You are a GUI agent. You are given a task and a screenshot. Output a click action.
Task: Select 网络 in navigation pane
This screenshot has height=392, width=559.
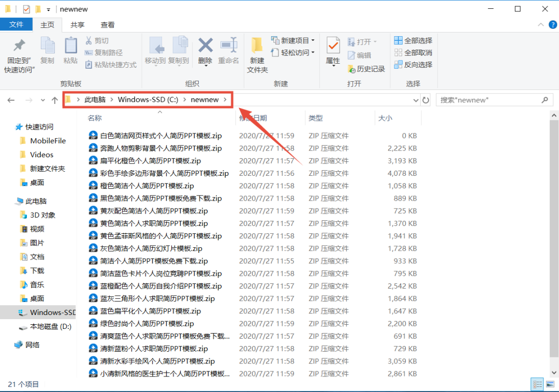(x=27, y=344)
